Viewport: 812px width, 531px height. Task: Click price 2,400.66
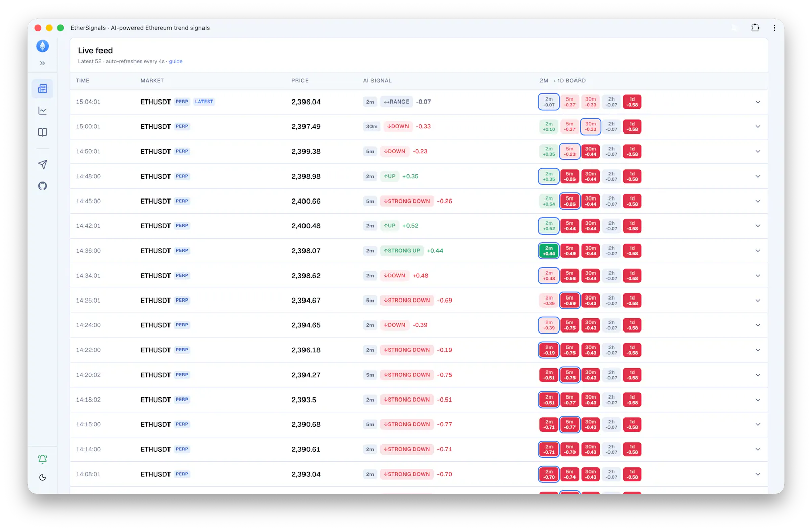[306, 202]
